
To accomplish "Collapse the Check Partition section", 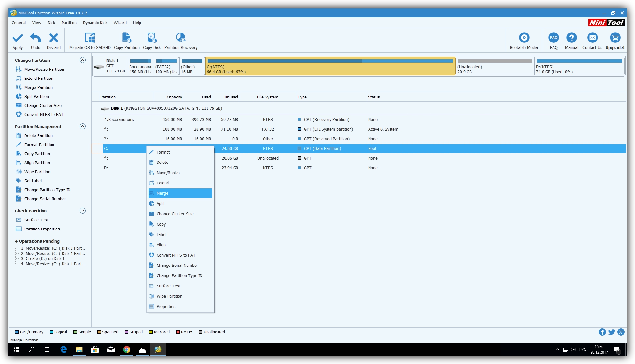I will pos(82,211).
